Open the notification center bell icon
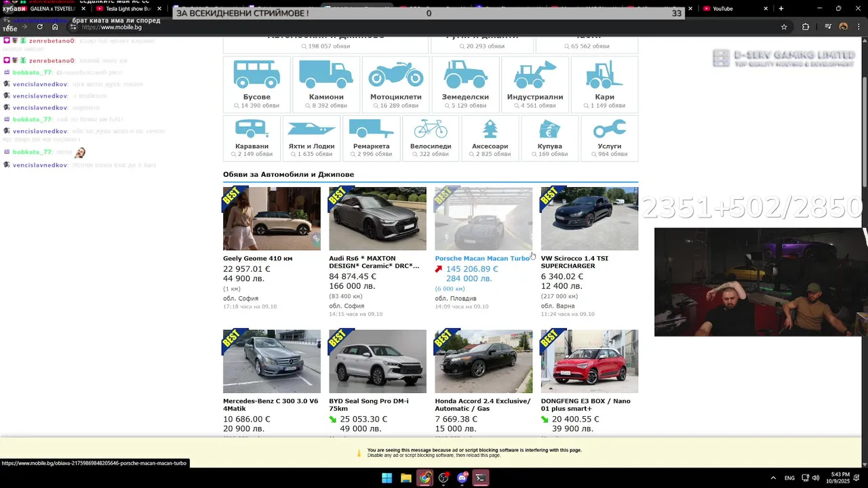Screen dimensions: 868x488 point(857,478)
